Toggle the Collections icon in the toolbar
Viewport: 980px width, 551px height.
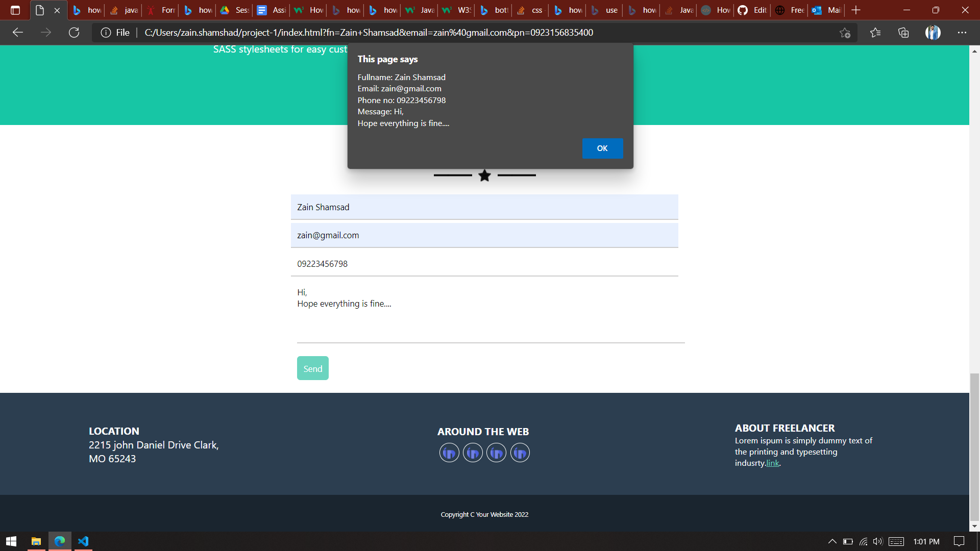click(x=903, y=32)
